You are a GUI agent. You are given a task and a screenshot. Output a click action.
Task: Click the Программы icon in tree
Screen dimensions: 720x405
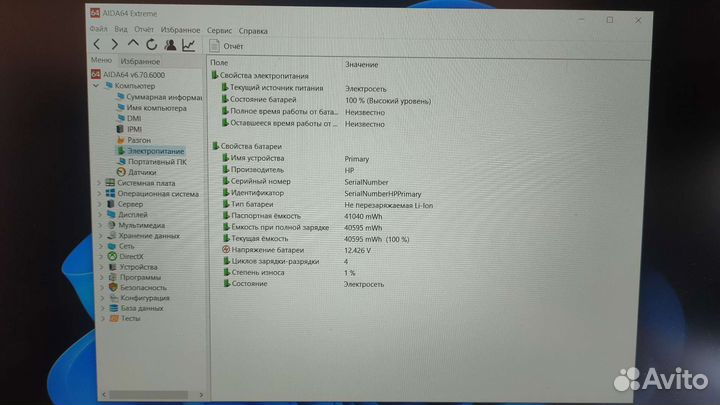112,277
